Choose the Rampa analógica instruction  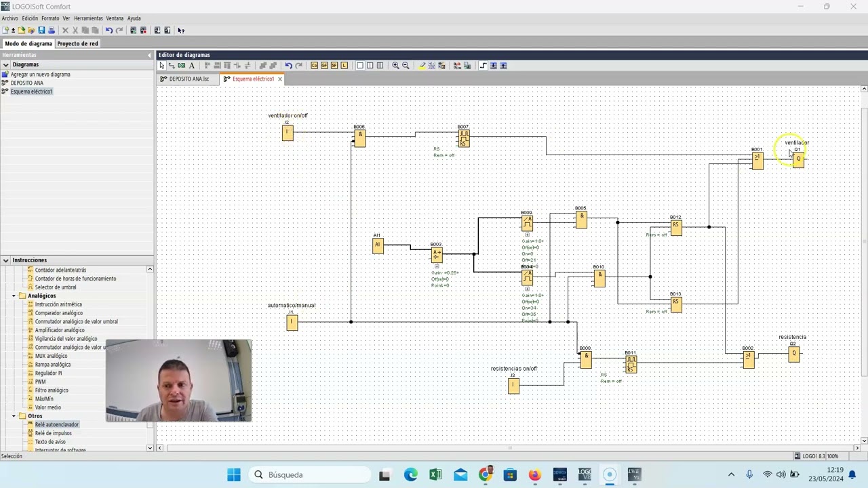point(53,365)
